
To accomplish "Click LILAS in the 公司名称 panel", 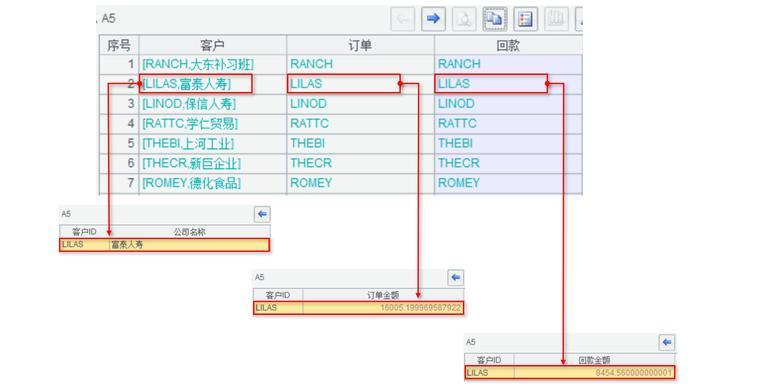I will click(x=84, y=244).
